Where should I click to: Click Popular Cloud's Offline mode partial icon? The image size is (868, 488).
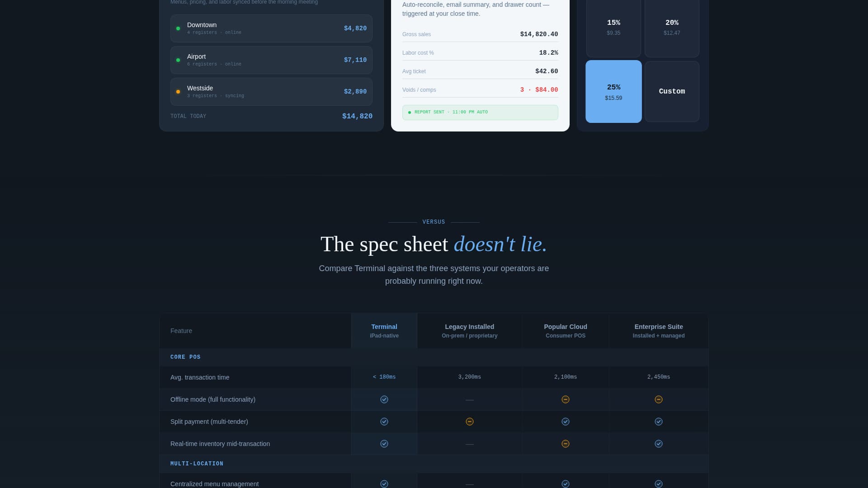(x=566, y=399)
